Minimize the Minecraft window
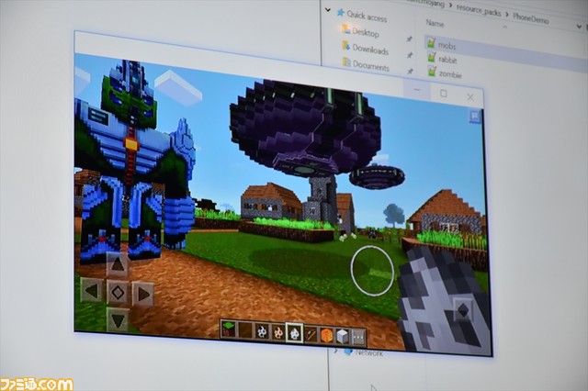This screenshot has width=588, height=391. [417, 90]
